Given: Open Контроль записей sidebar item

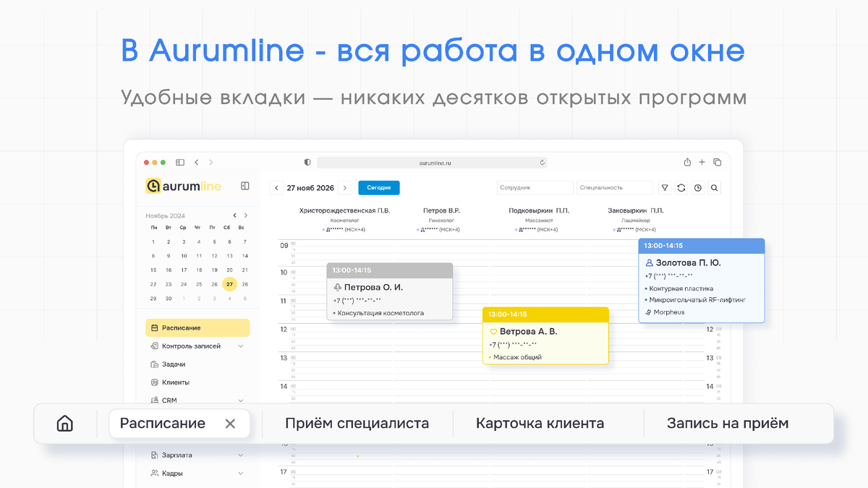Looking at the screenshot, I should 191,346.
